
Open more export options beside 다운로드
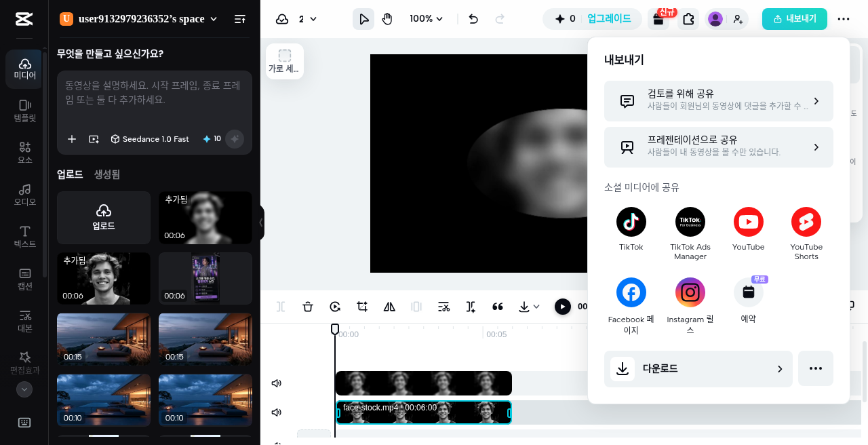(x=816, y=368)
